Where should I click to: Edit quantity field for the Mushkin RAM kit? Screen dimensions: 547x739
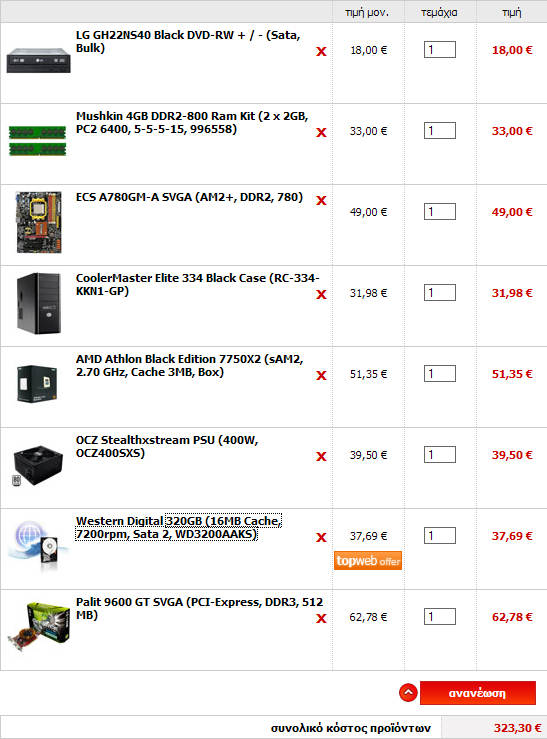440,131
